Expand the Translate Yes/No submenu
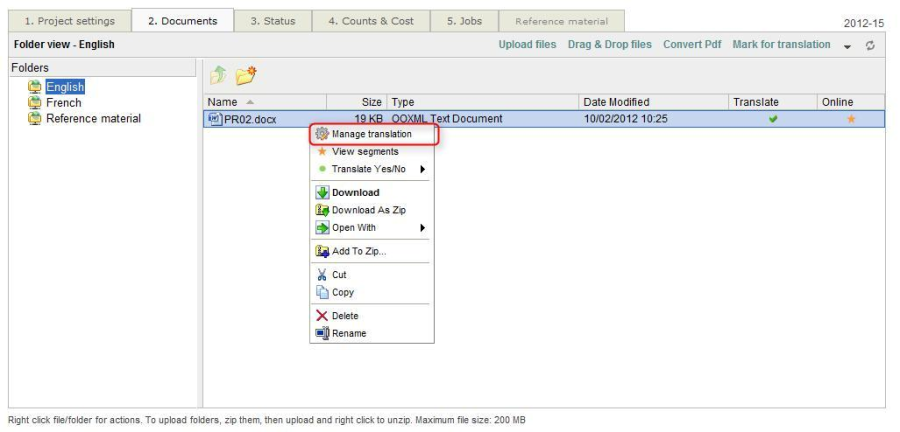The height and width of the screenshot is (432, 900). pyautogui.click(x=423, y=169)
